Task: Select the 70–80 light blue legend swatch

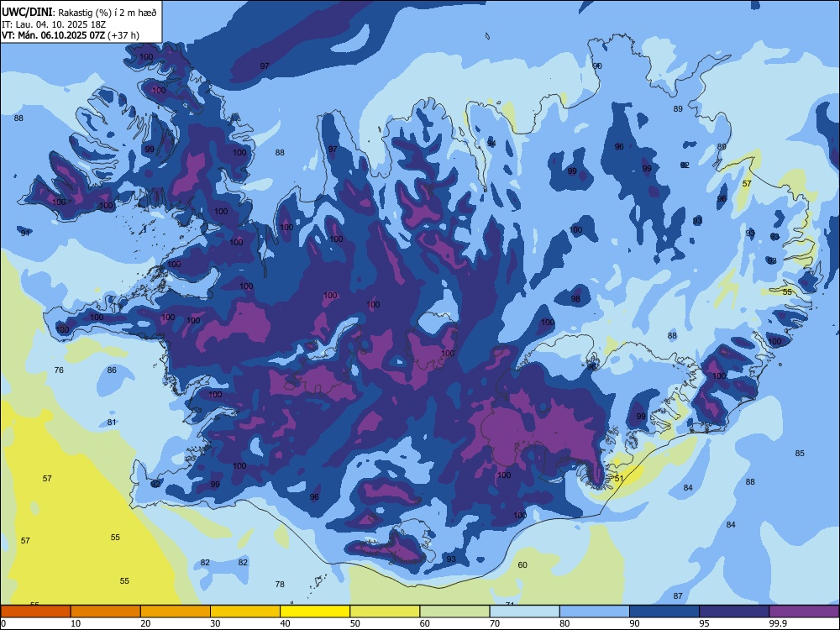Action: pyautogui.click(x=525, y=612)
